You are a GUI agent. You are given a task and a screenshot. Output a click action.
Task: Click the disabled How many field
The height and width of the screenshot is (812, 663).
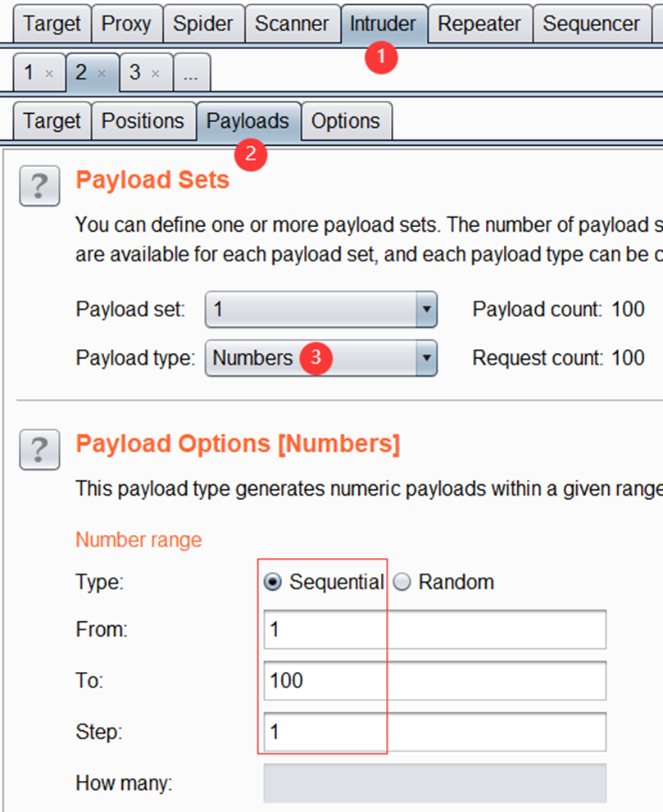click(x=434, y=783)
